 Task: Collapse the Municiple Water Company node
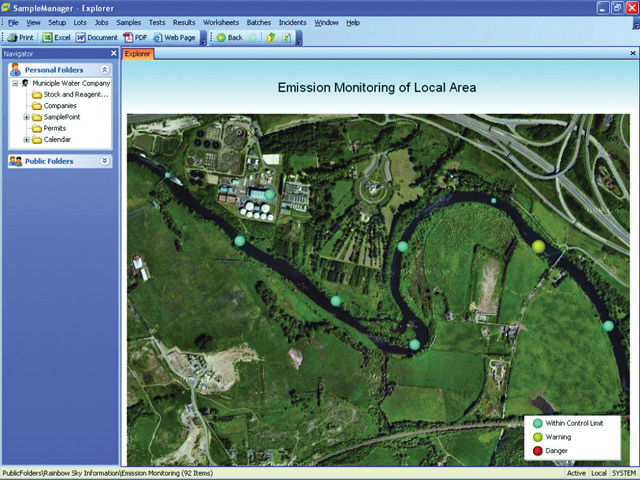coord(15,83)
